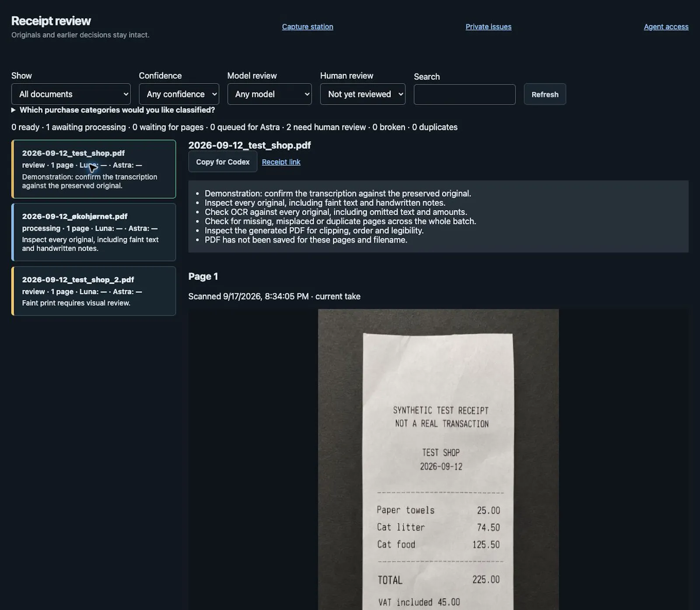Click the Receipt review page title
The height and width of the screenshot is (610, 700).
tap(51, 21)
